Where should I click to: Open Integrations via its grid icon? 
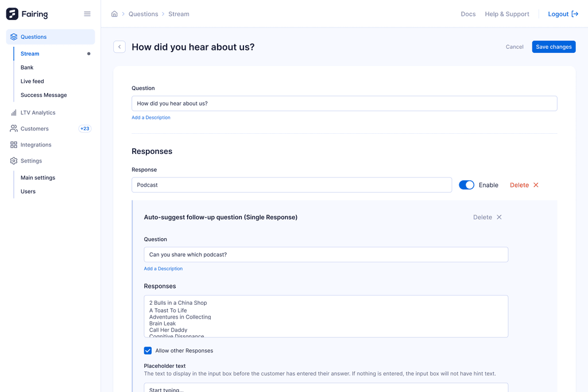click(13, 145)
